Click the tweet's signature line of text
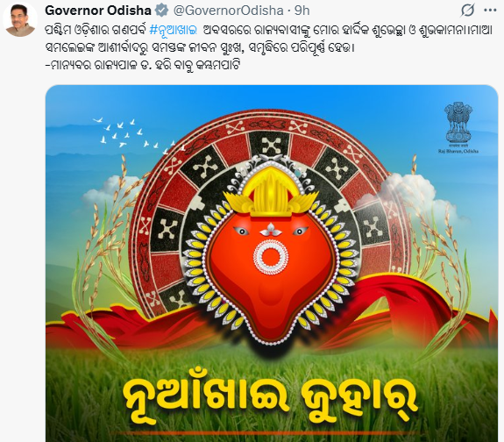The image size is (504, 442). click(x=143, y=65)
